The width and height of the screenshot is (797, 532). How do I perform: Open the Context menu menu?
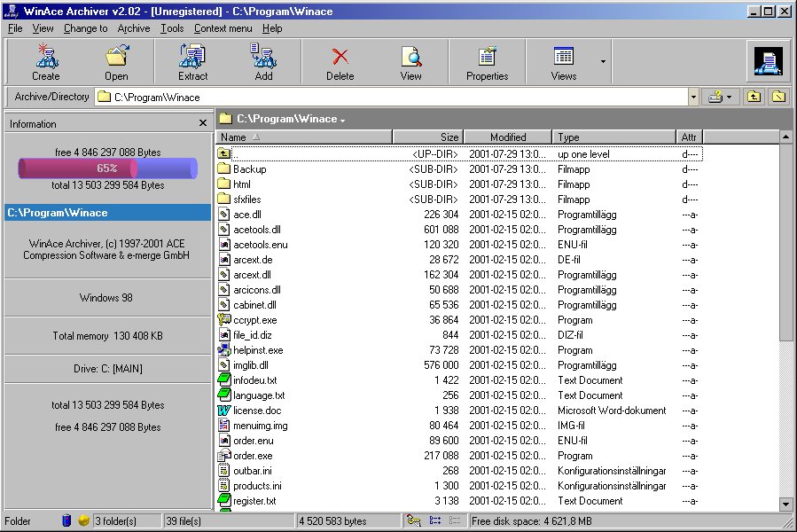(x=223, y=28)
